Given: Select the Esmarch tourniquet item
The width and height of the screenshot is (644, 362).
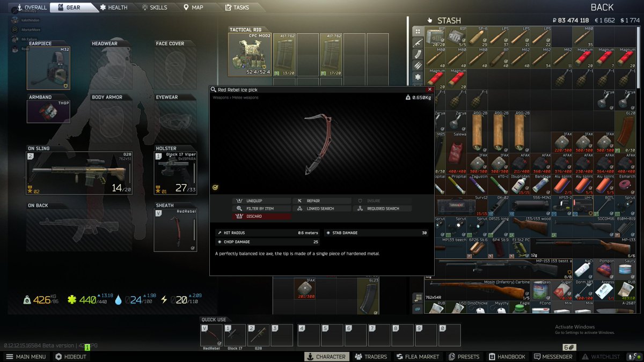Looking at the screenshot, I should pos(625,185).
